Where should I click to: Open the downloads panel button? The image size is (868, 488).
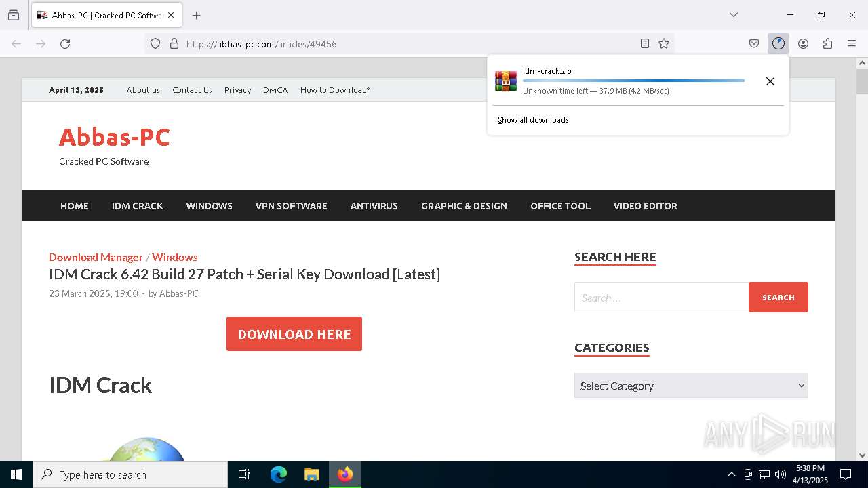778,43
